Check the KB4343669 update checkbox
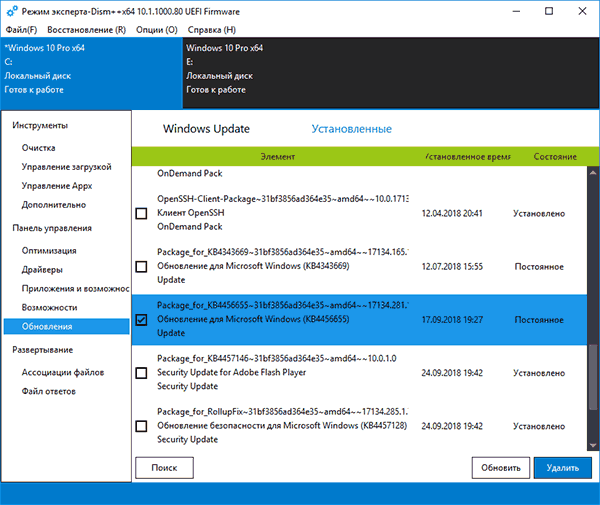The height and width of the screenshot is (505, 600). point(141,267)
